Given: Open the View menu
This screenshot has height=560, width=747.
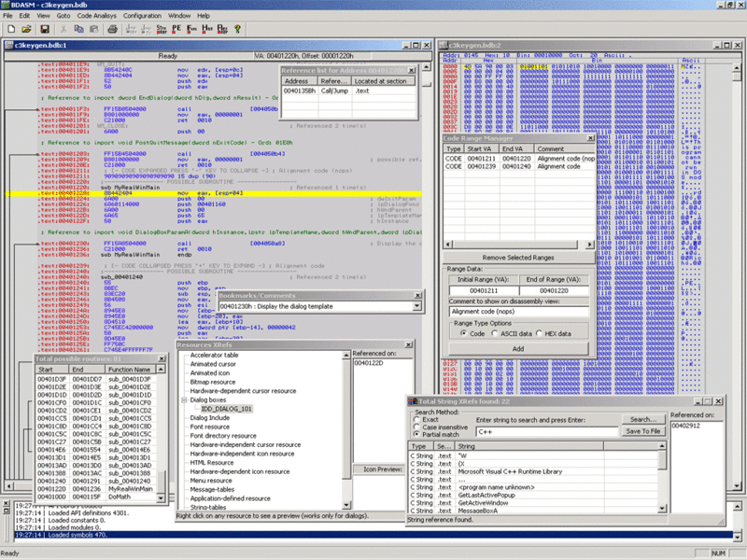Looking at the screenshot, I should pos(43,16).
